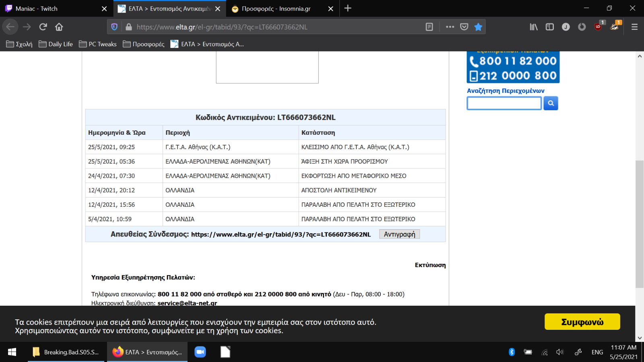Viewport: 644px width, 362px height.
Task: Click the service@elta-net.gr email link
Action: pyautogui.click(x=187, y=303)
